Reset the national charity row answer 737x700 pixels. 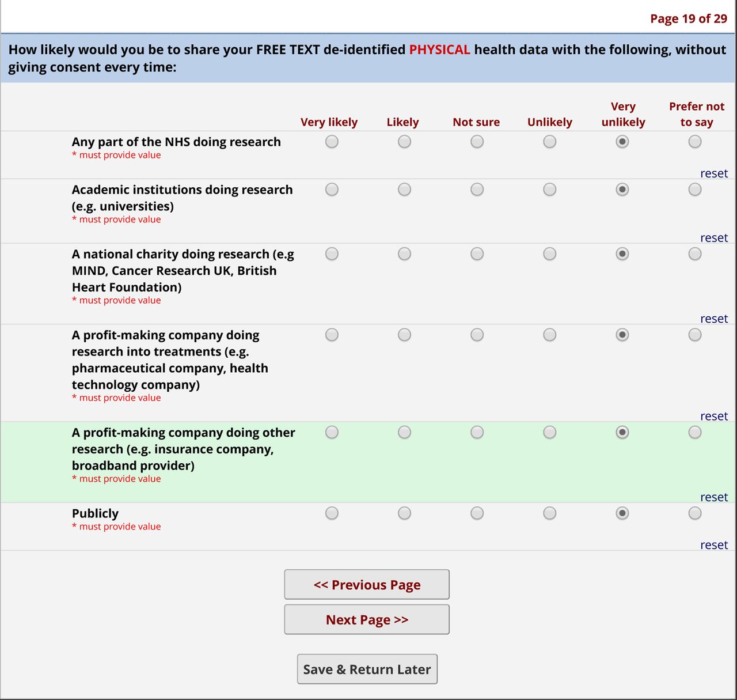pos(714,319)
